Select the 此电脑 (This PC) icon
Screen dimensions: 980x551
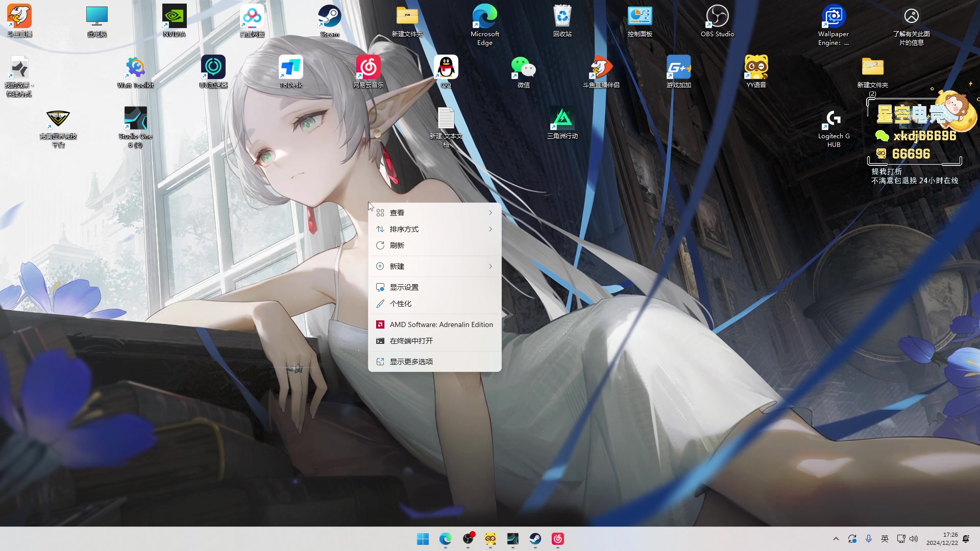pos(97,21)
